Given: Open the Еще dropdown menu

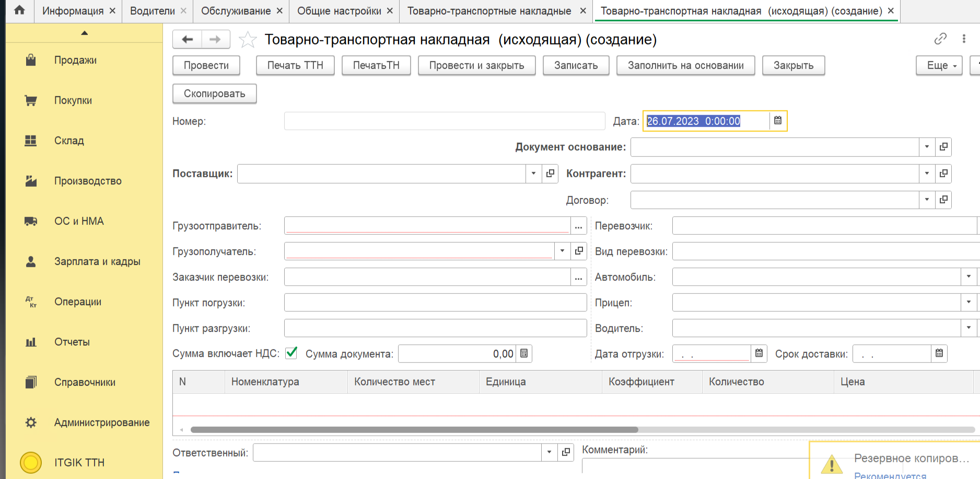Looking at the screenshot, I should [x=939, y=65].
